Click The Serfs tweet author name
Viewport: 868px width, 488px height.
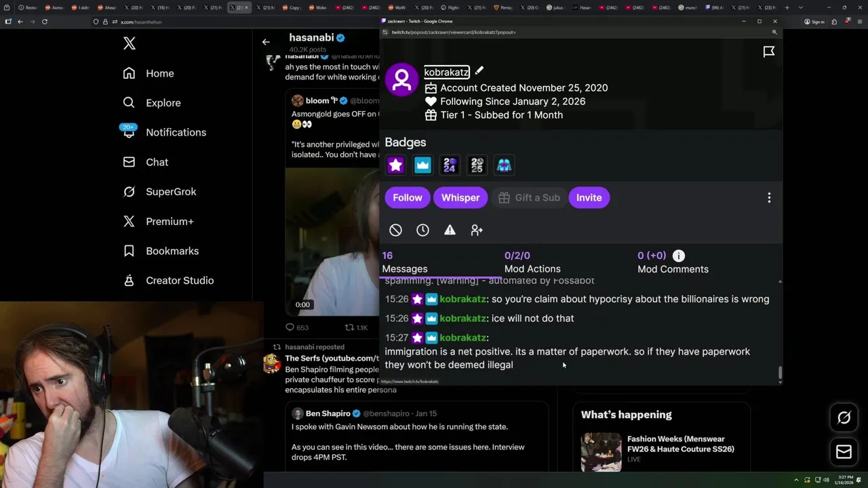point(332,358)
